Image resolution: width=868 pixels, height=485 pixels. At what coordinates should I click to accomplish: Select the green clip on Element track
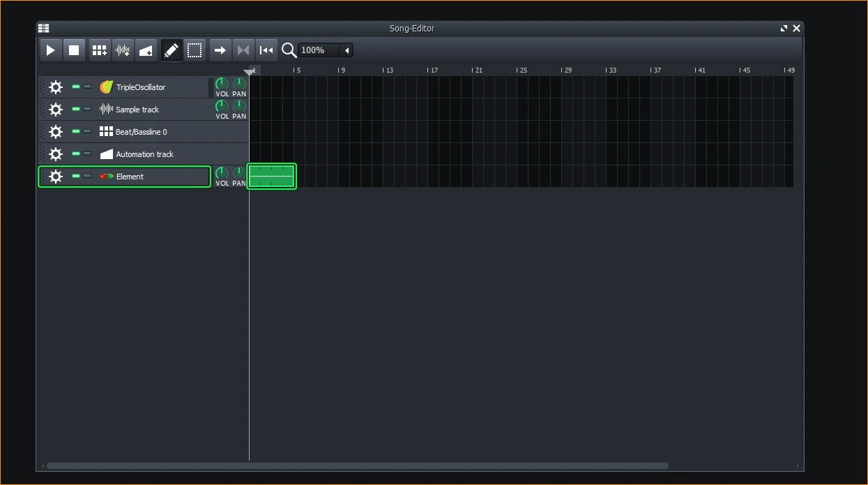point(272,177)
